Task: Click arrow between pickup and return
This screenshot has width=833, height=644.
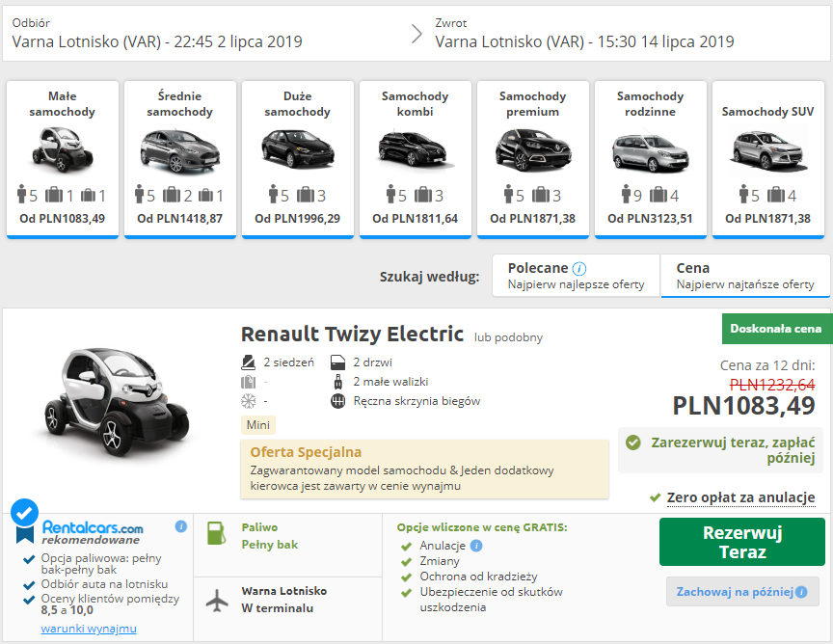Action: pyautogui.click(x=417, y=34)
